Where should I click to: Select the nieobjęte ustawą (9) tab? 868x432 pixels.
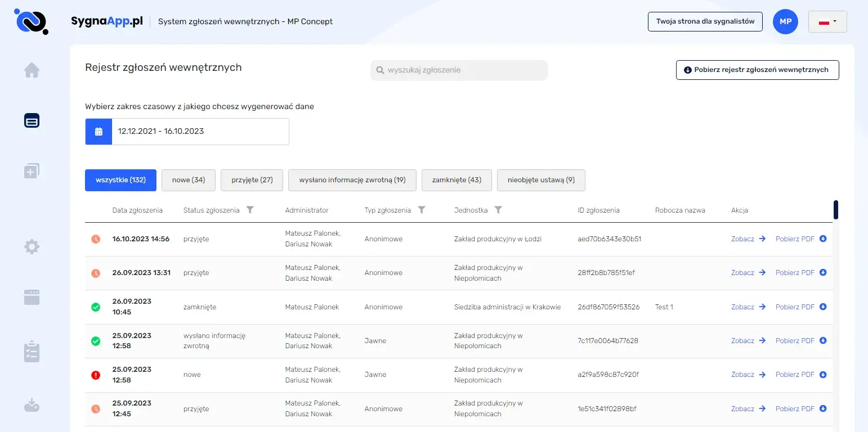coord(541,180)
